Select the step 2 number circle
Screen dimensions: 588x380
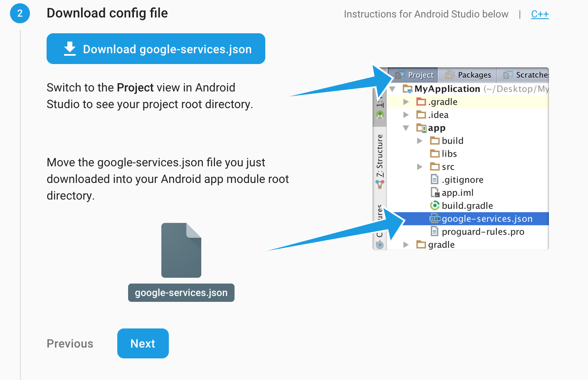pyautogui.click(x=20, y=13)
